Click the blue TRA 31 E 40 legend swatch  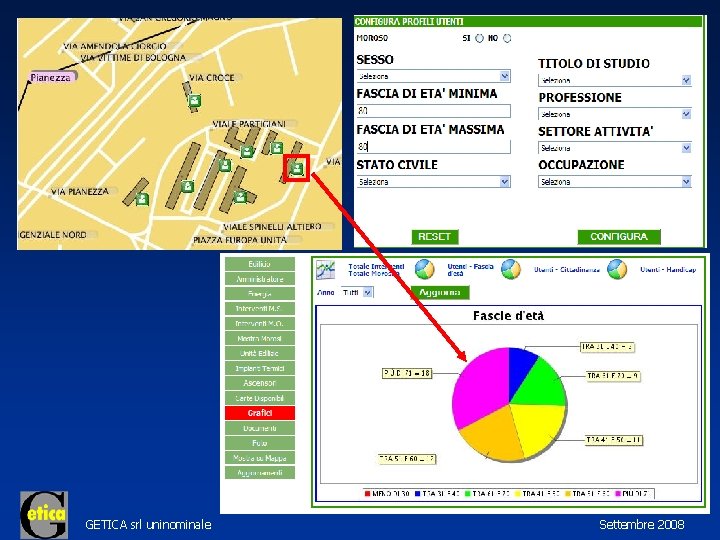[x=417, y=494]
